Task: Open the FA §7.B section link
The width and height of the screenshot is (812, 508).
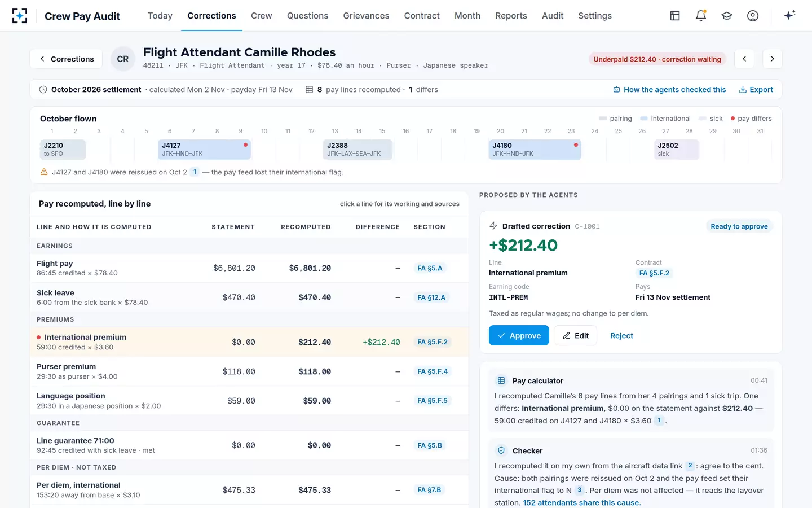Action: [429, 490]
